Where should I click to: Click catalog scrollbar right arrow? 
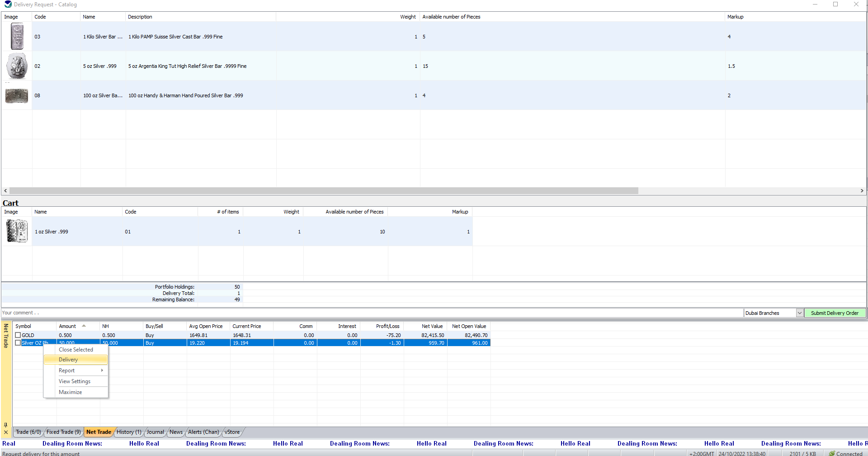point(862,191)
